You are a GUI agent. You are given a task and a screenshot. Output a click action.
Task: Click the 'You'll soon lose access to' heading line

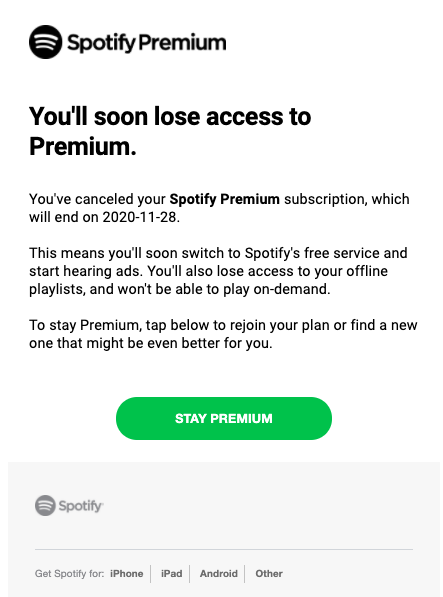(170, 116)
